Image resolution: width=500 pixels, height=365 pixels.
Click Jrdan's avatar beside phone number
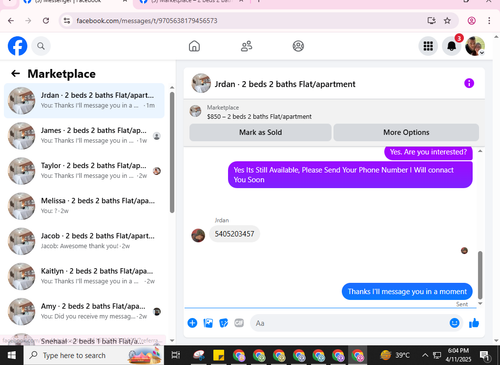198,235
